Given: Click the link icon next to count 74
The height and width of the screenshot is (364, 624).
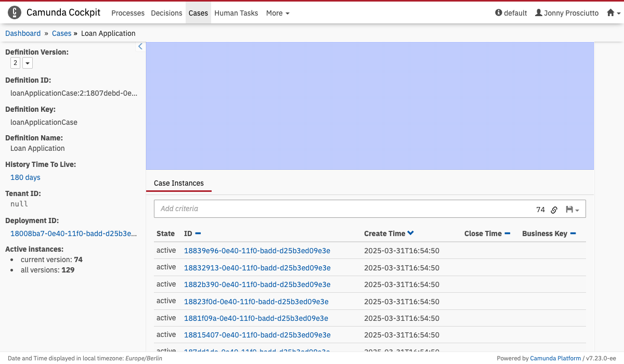Looking at the screenshot, I should [x=554, y=210].
